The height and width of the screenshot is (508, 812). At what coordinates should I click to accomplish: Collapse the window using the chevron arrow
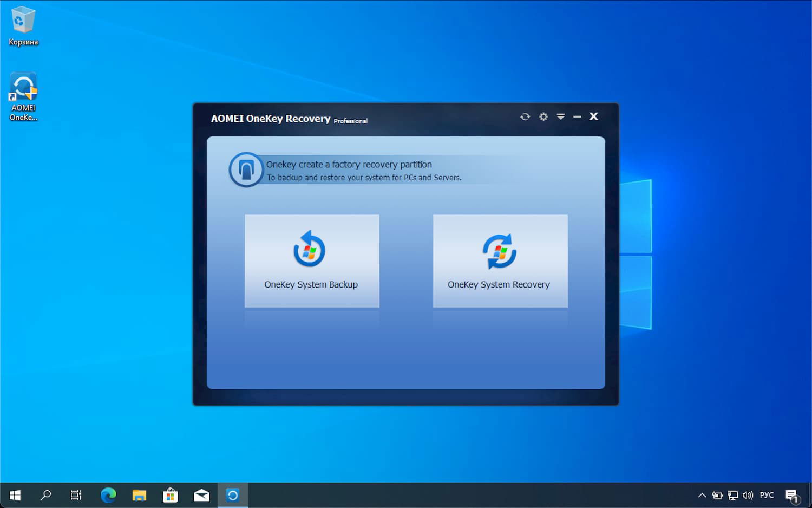point(560,116)
